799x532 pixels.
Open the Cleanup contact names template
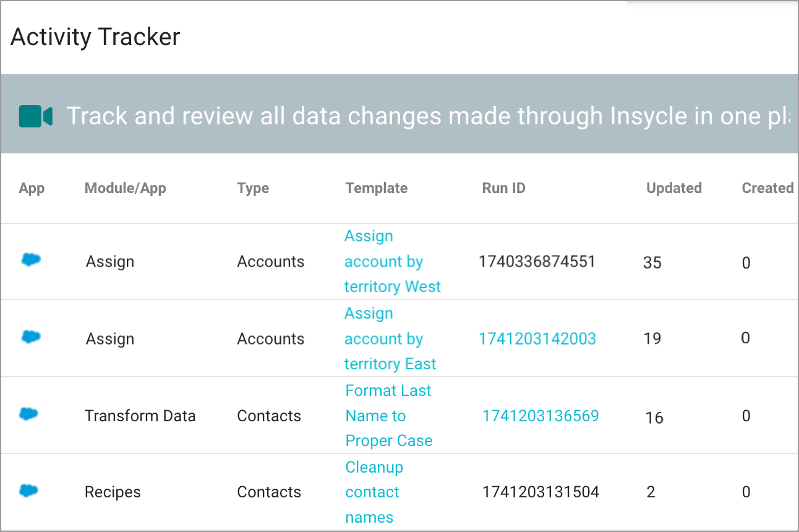click(374, 492)
